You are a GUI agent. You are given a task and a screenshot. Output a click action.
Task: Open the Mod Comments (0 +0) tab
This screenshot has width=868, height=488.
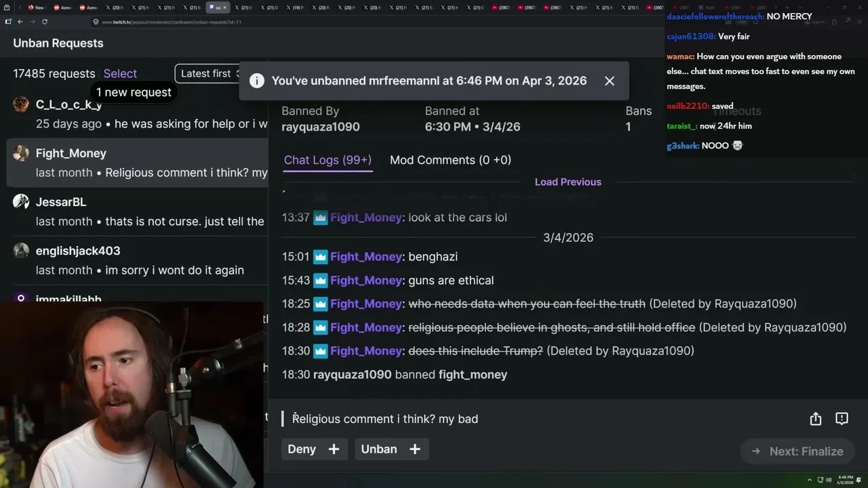point(450,160)
